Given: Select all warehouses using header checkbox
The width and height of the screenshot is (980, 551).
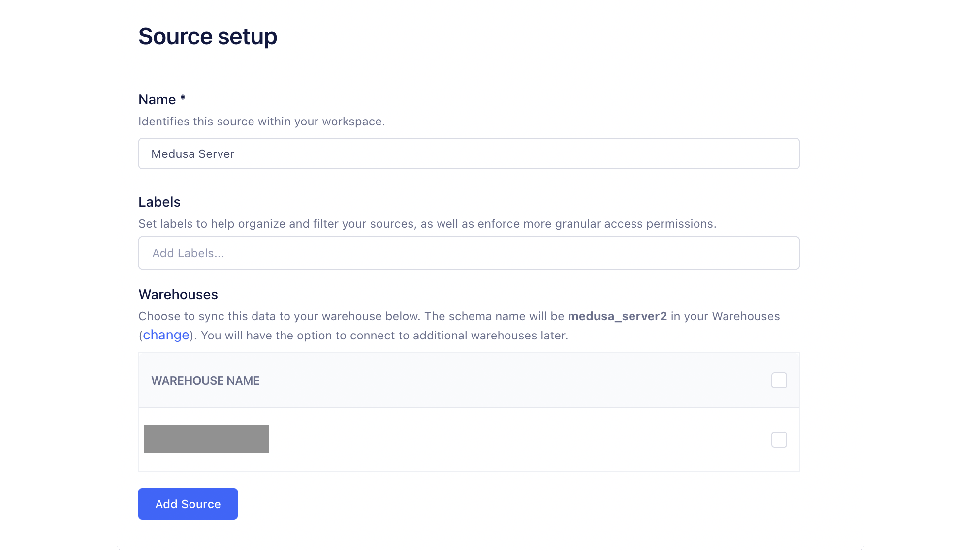Looking at the screenshot, I should 779,380.
